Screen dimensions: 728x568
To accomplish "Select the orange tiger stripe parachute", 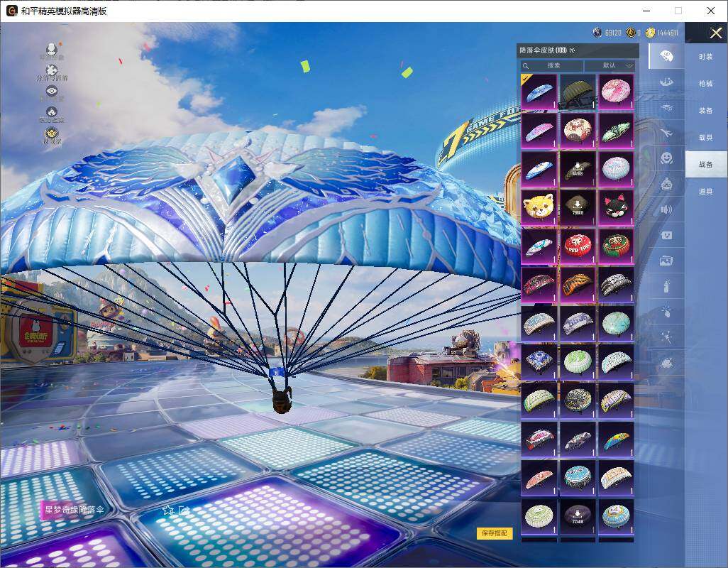I will point(577,284).
